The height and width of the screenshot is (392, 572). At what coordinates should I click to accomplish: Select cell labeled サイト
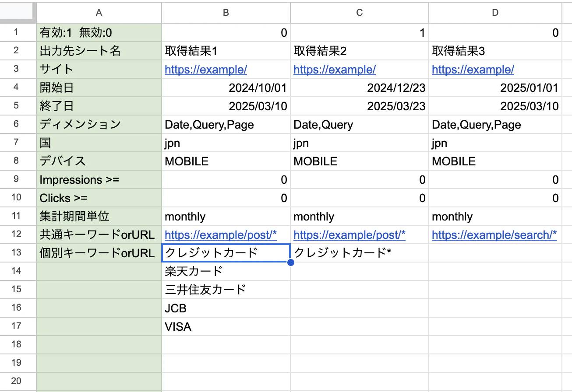coord(99,69)
